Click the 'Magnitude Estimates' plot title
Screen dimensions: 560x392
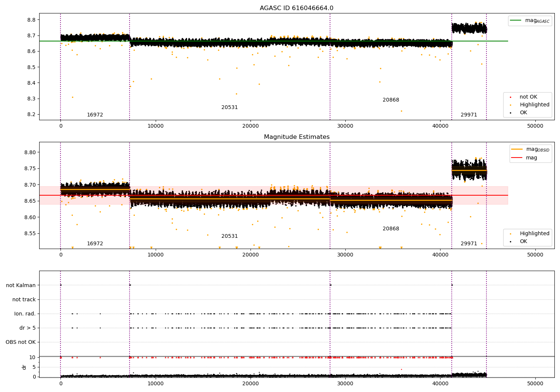(x=296, y=137)
